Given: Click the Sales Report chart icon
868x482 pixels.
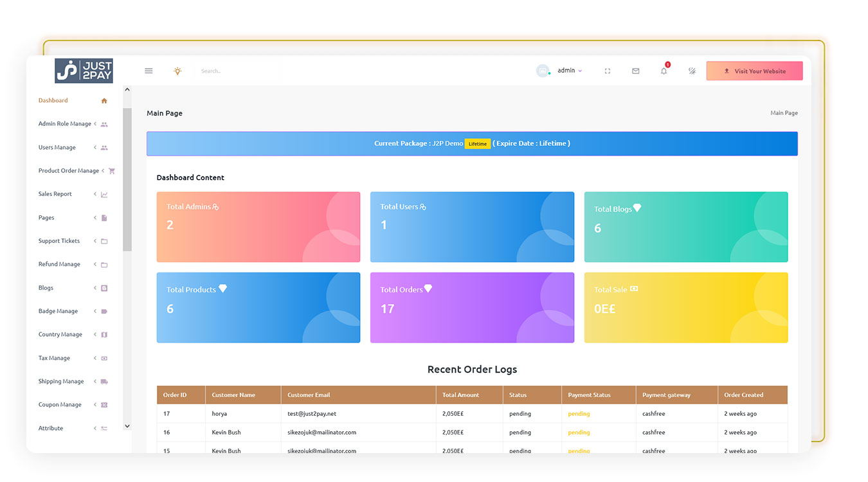Looking at the screenshot, I should pos(103,194).
